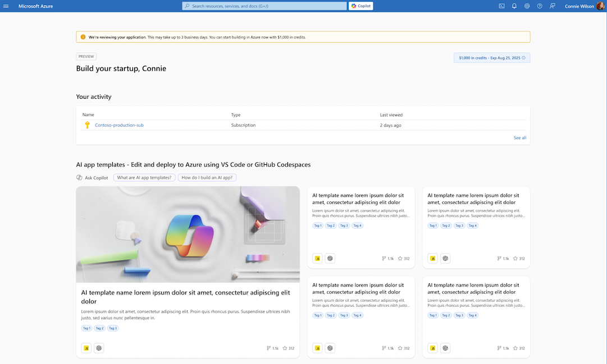This screenshot has width=607, height=364.
Task: Click Tag 3 on the featured template card
Action: 113,328
